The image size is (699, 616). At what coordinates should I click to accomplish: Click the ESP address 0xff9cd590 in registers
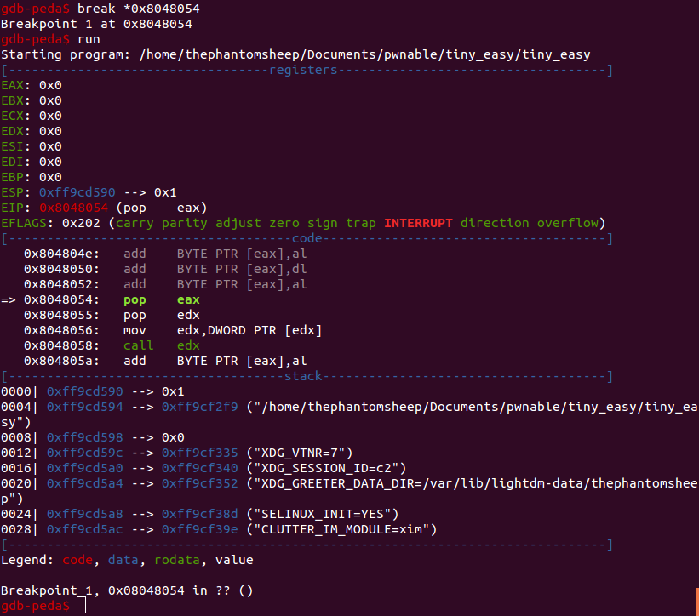81,192
